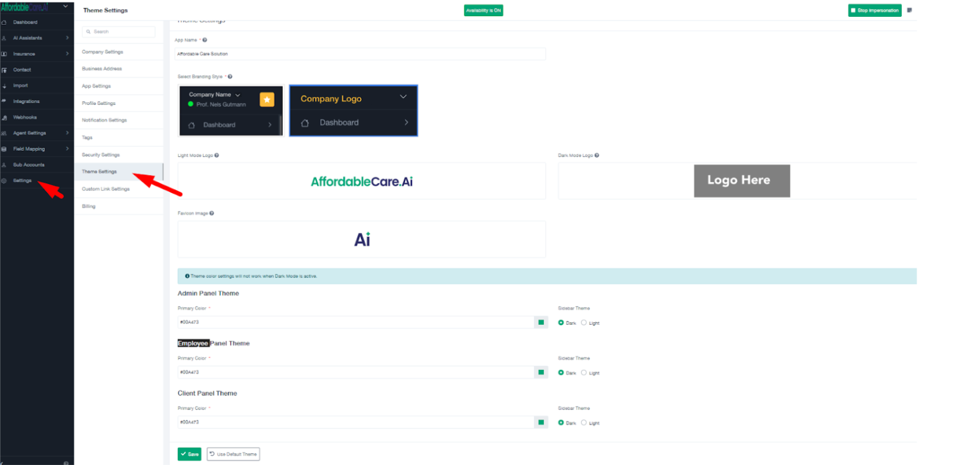Click the yellow star icon in branding preview
The width and height of the screenshot is (980, 465).
267,99
